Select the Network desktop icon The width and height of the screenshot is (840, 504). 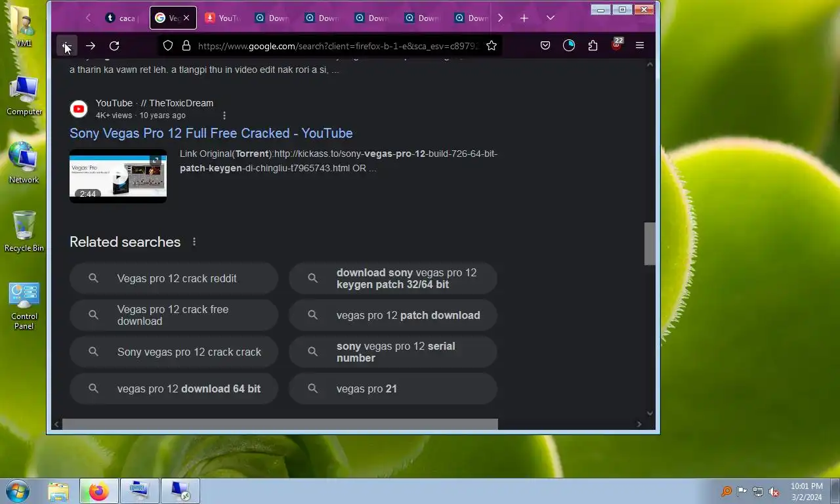(x=24, y=163)
